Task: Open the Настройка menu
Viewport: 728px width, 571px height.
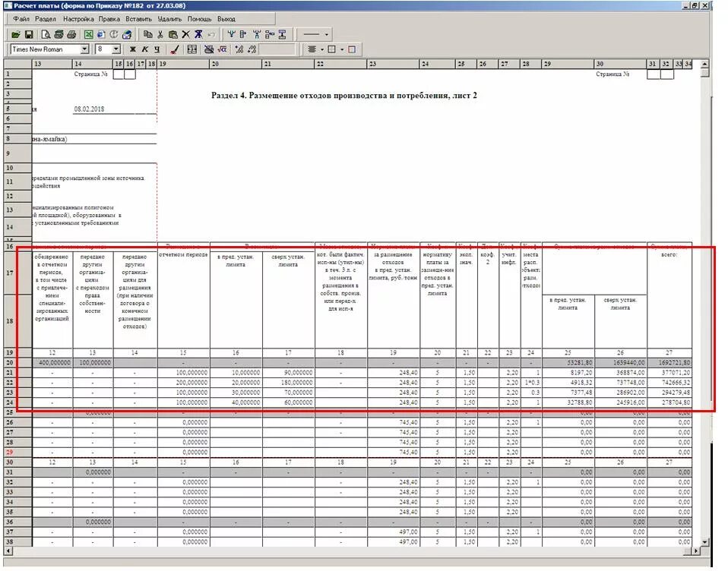Action: (x=78, y=19)
